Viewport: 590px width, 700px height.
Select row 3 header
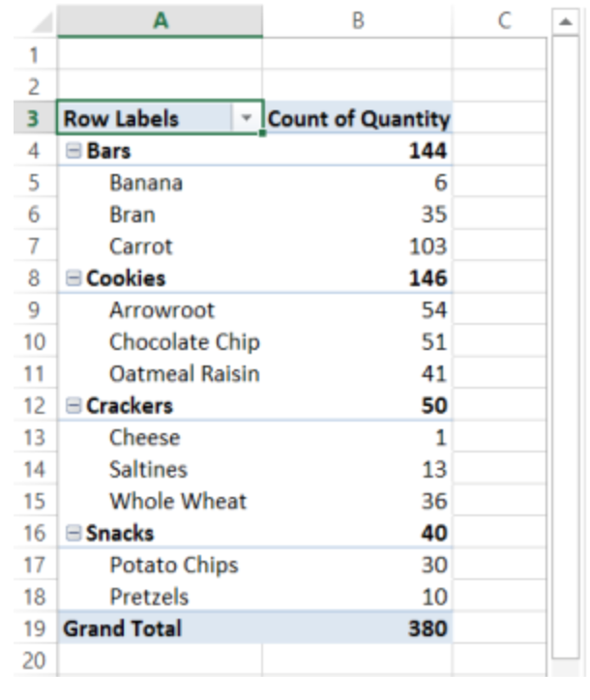32,119
